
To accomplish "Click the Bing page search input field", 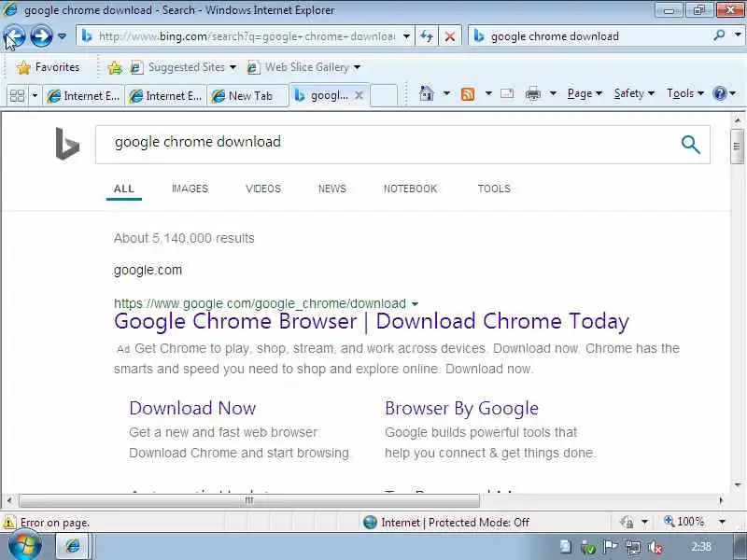I will point(386,145).
